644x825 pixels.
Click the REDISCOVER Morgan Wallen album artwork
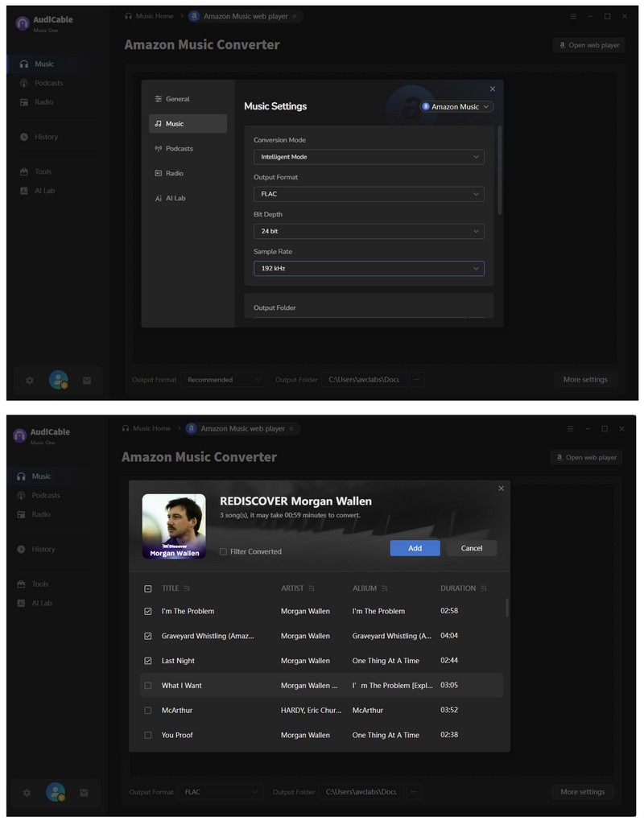pos(173,524)
